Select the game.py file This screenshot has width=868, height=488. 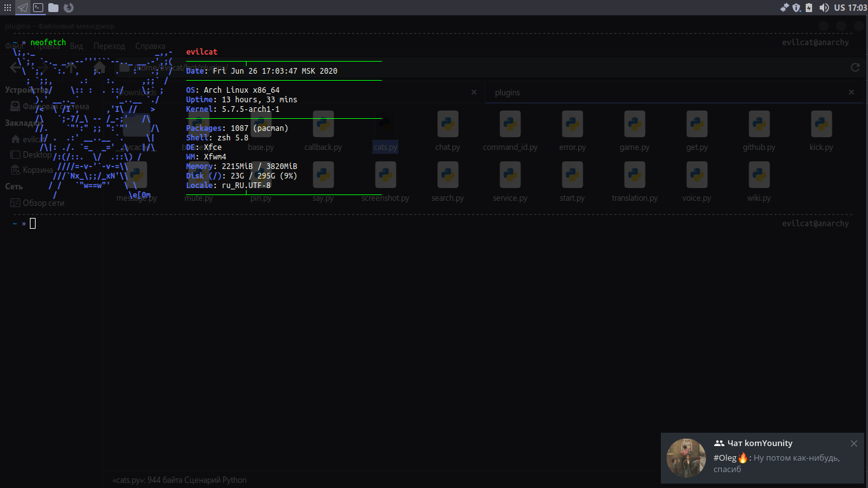click(x=634, y=132)
